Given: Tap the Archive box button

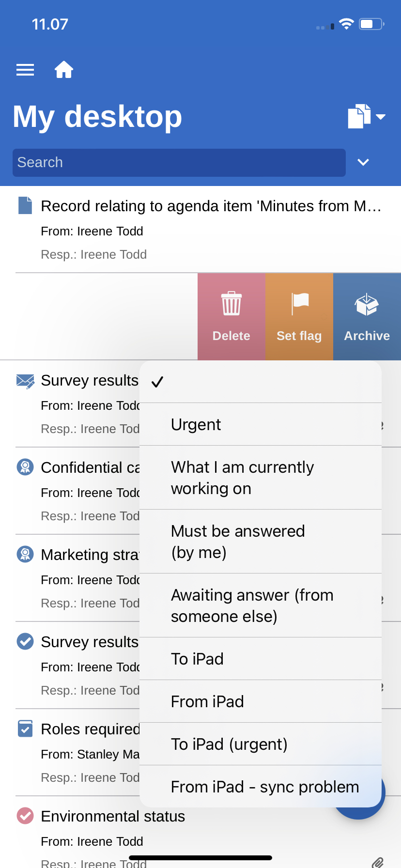Looking at the screenshot, I should click(x=367, y=316).
